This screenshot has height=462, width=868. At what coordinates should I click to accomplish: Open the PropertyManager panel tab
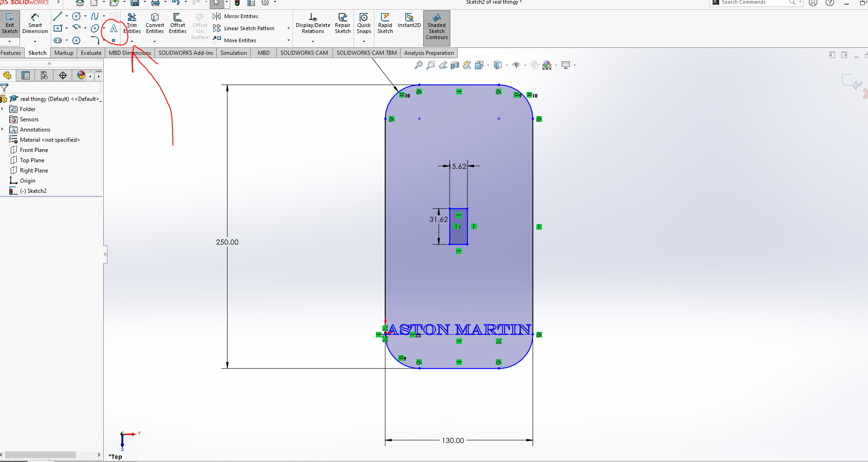26,75
